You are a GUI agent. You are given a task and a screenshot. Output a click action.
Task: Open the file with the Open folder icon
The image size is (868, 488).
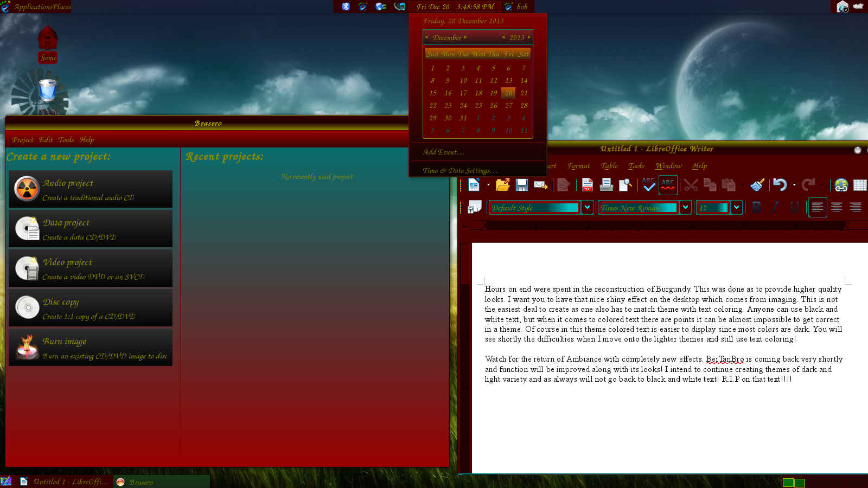point(503,185)
